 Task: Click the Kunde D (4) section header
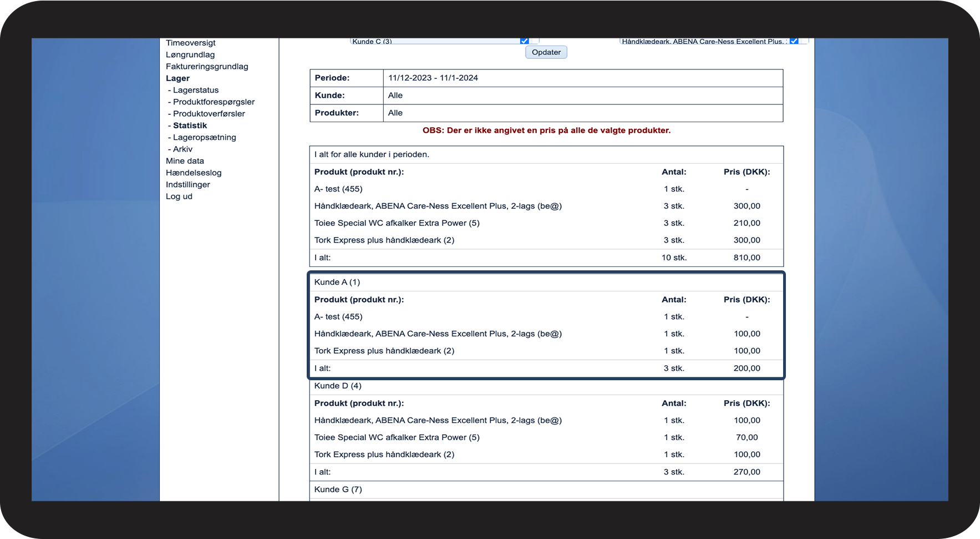tap(338, 386)
